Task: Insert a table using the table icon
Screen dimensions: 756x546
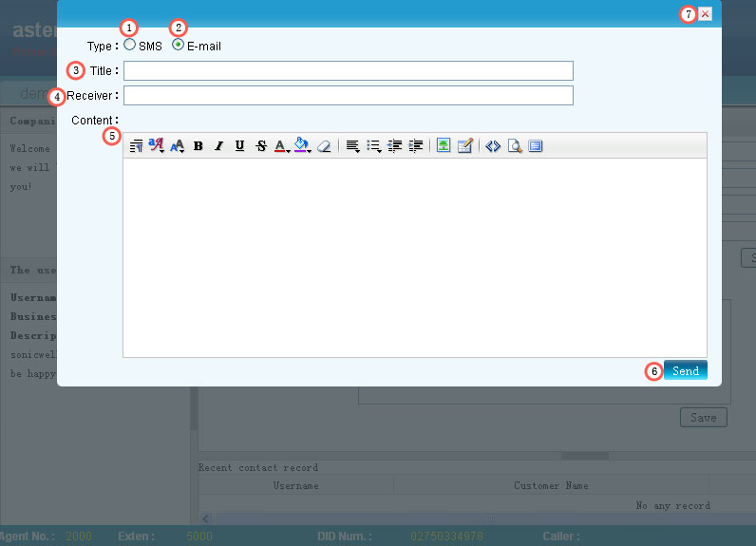Action: pos(464,145)
